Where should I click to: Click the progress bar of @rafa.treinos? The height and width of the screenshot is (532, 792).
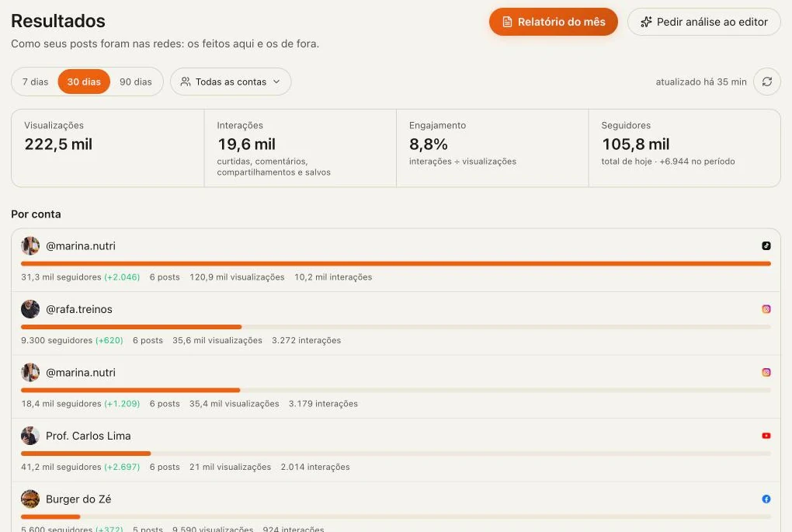coord(396,327)
